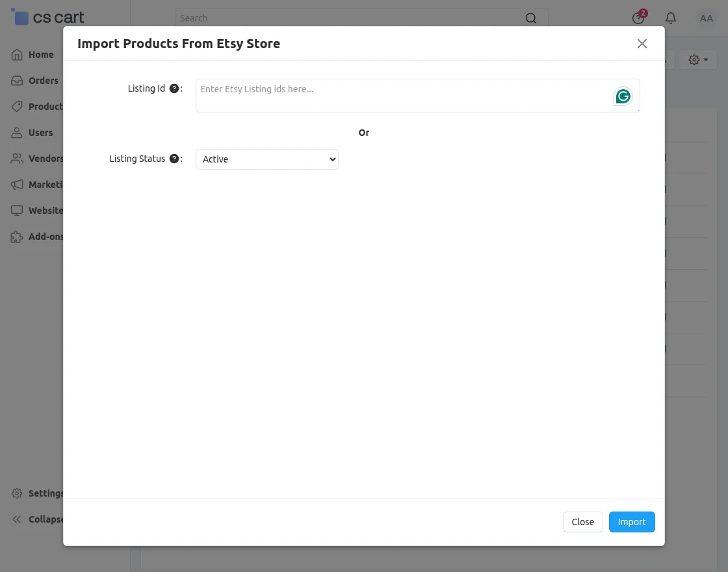The height and width of the screenshot is (572, 728).
Task: Open Marketing in the sidebar
Action: click(x=36, y=185)
